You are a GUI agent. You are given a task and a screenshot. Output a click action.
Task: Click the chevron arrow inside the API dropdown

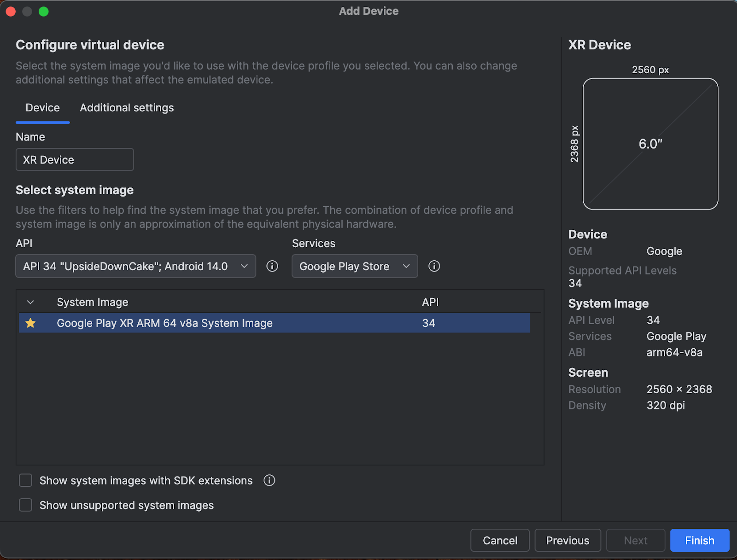[245, 266]
